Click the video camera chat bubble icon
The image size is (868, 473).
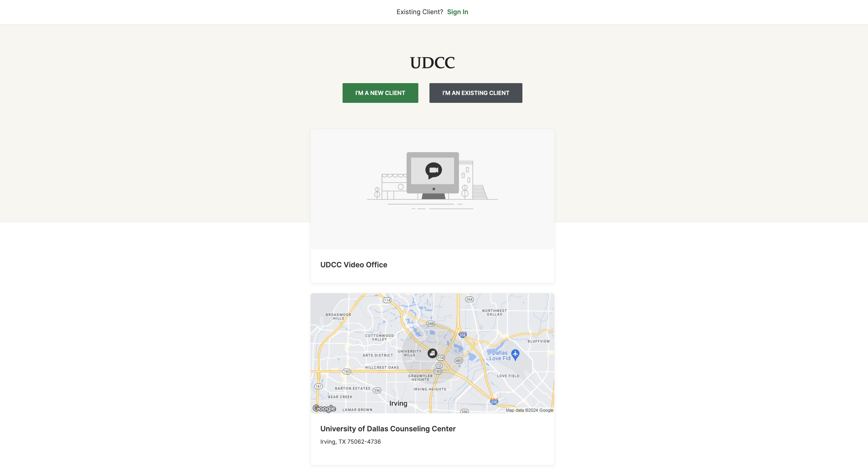pos(433,170)
